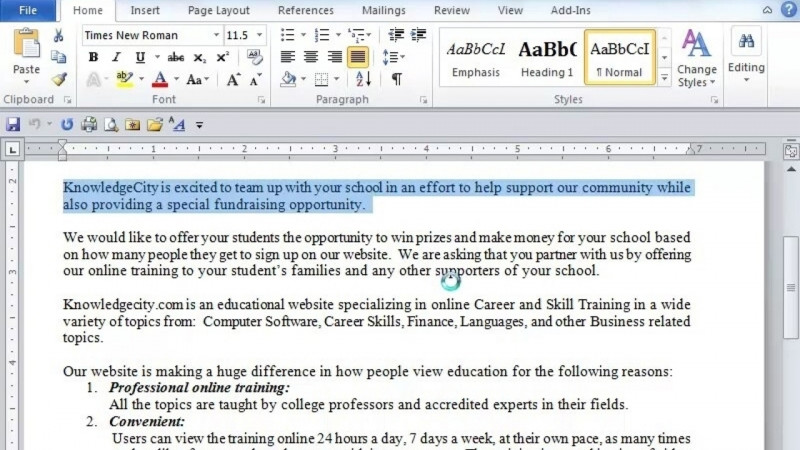The width and height of the screenshot is (800, 450).
Task: Select the Format Painter brush
Action: (x=59, y=79)
